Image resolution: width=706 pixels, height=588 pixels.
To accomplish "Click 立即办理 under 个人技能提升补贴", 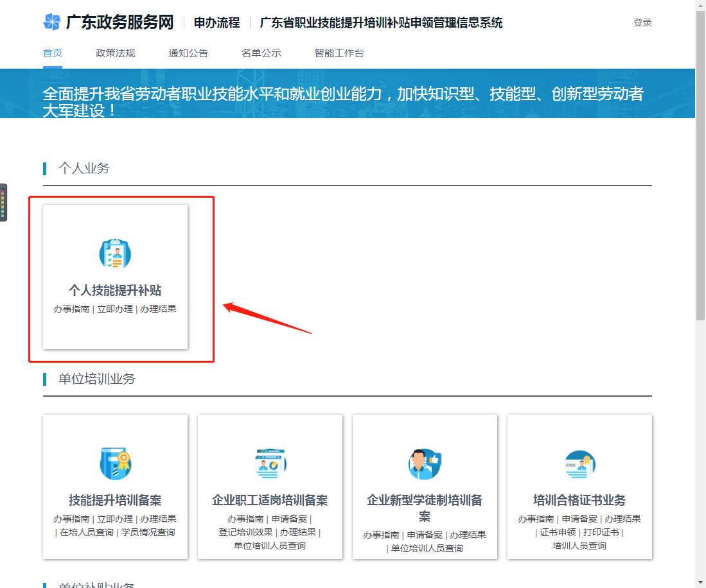I will [115, 309].
